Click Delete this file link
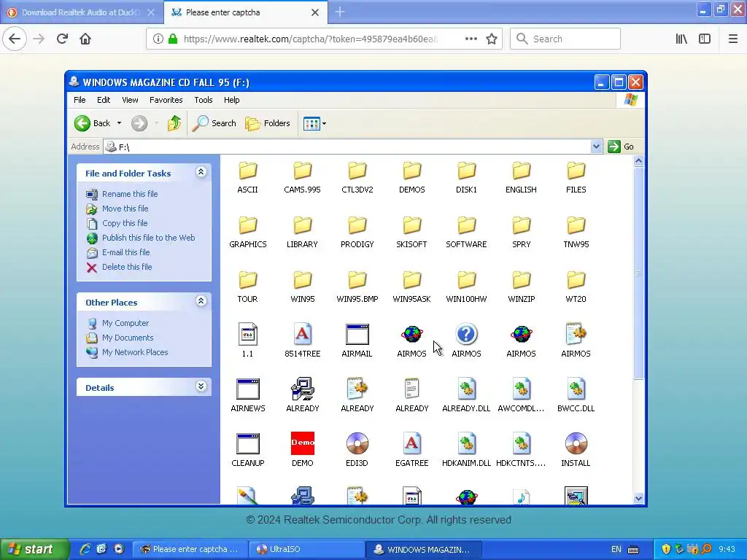Screen dimensions: 747x560 click(127, 267)
